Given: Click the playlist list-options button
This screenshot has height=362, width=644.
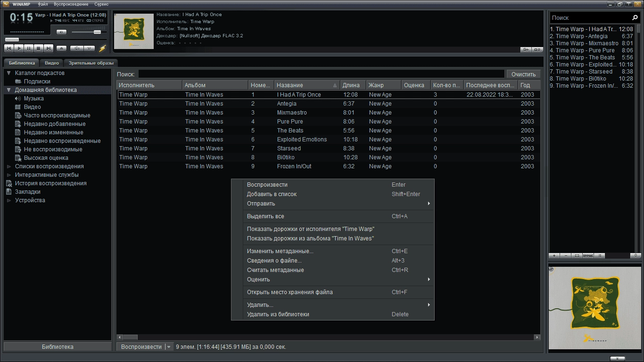Looking at the screenshot, I should [x=600, y=255].
